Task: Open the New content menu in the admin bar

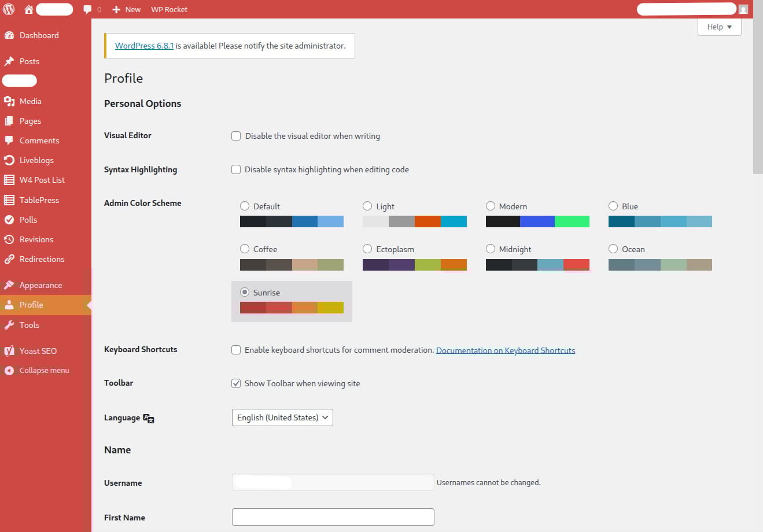Action: click(127, 9)
